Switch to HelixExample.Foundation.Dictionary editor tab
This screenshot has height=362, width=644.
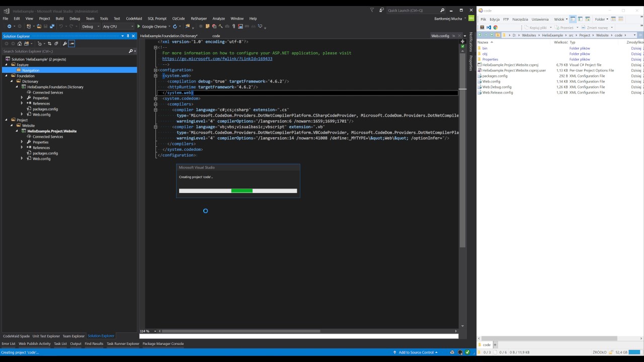pyautogui.click(x=169, y=36)
